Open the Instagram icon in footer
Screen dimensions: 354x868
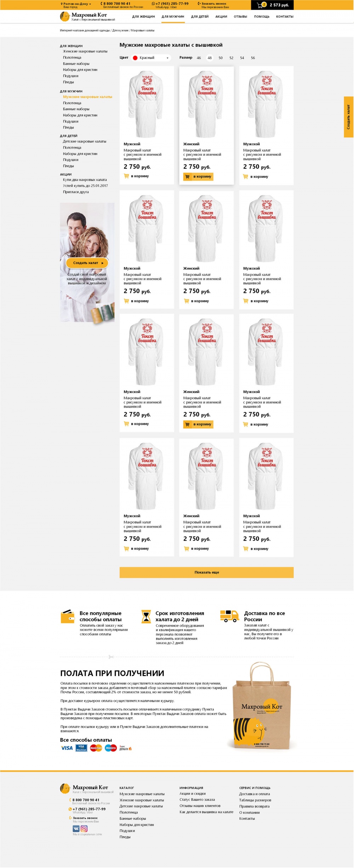pos(84,828)
